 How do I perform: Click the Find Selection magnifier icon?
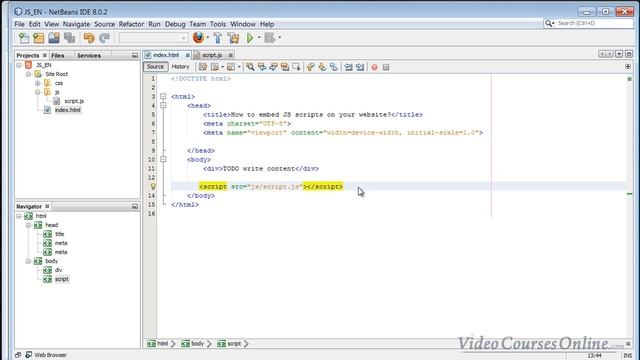pos(250,67)
